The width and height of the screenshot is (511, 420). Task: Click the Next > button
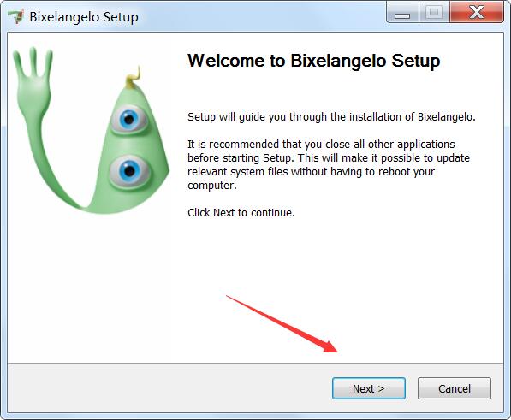tap(369, 388)
